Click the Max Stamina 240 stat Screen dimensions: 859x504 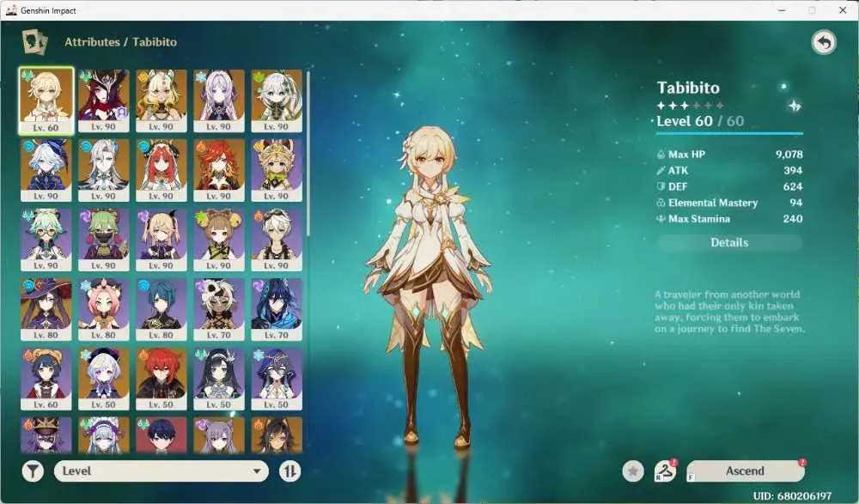point(729,219)
